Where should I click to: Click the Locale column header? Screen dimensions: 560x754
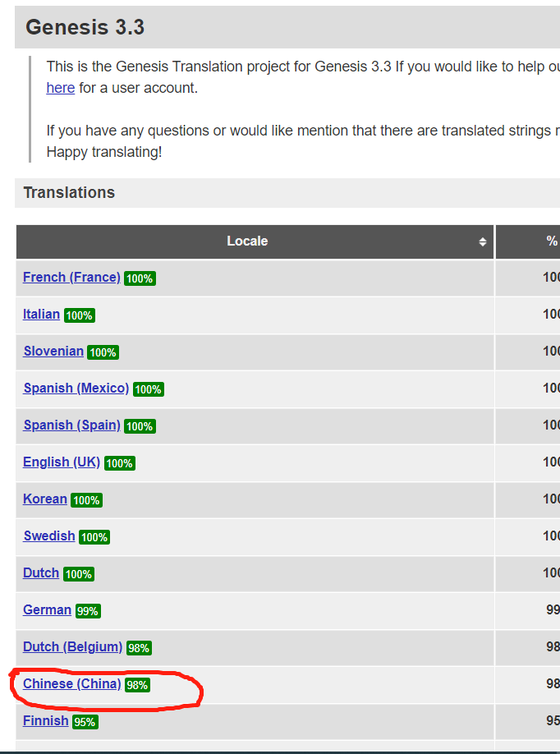click(x=247, y=241)
